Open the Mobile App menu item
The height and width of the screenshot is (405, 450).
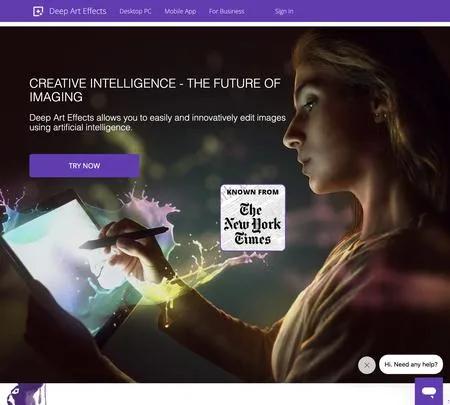(180, 11)
